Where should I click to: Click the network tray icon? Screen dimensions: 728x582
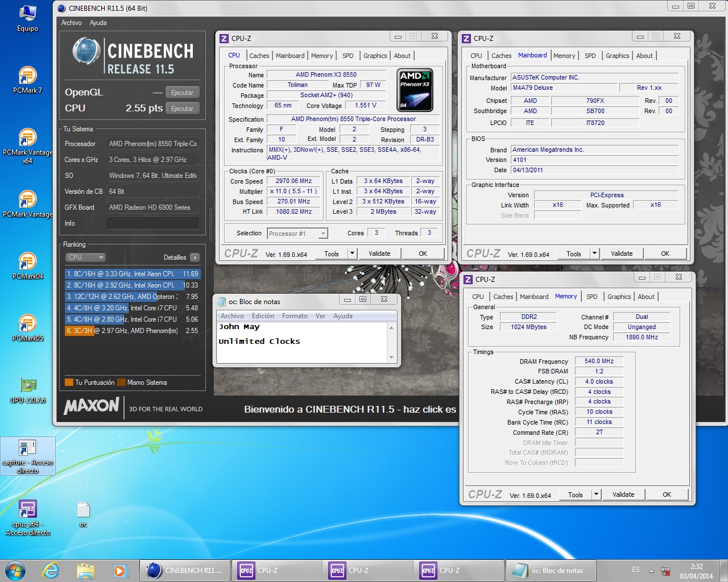[x=665, y=571]
